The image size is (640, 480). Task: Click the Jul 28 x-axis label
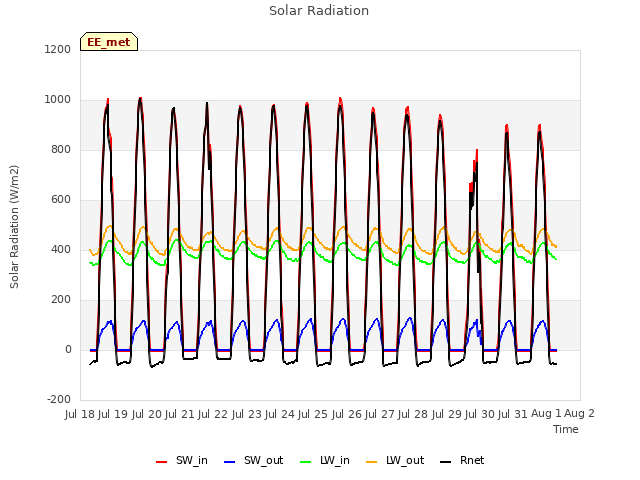413,414
